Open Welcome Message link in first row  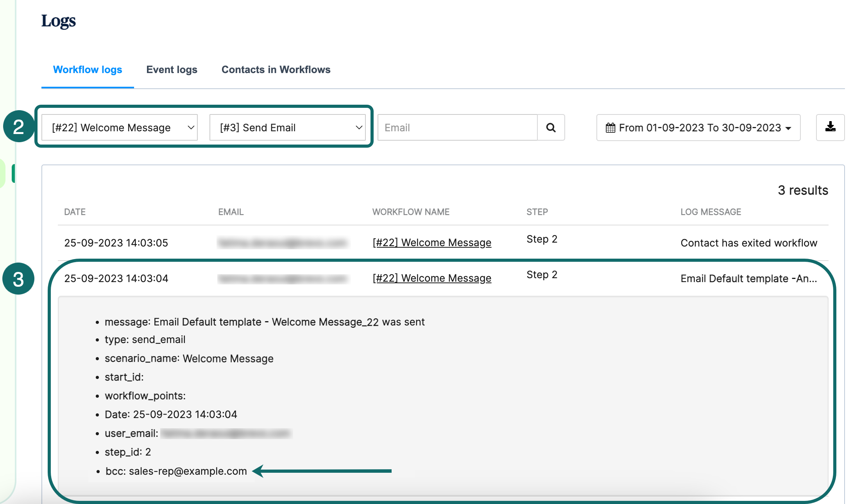(x=432, y=243)
